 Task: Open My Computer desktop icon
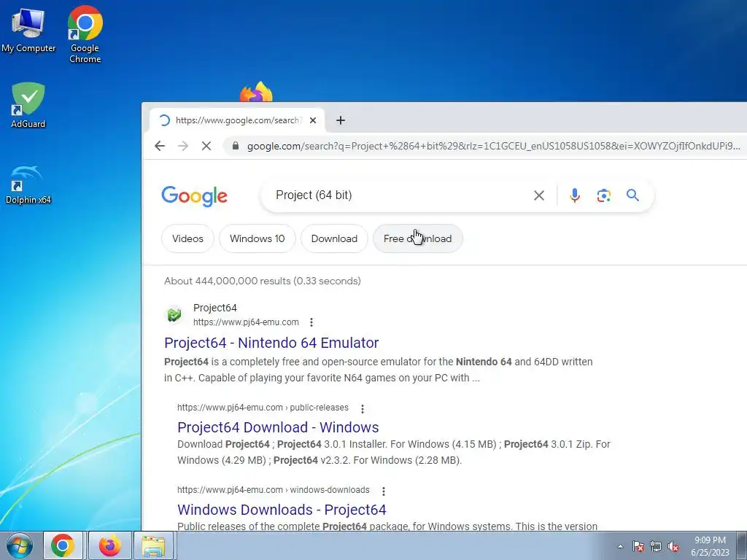(28, 30)
